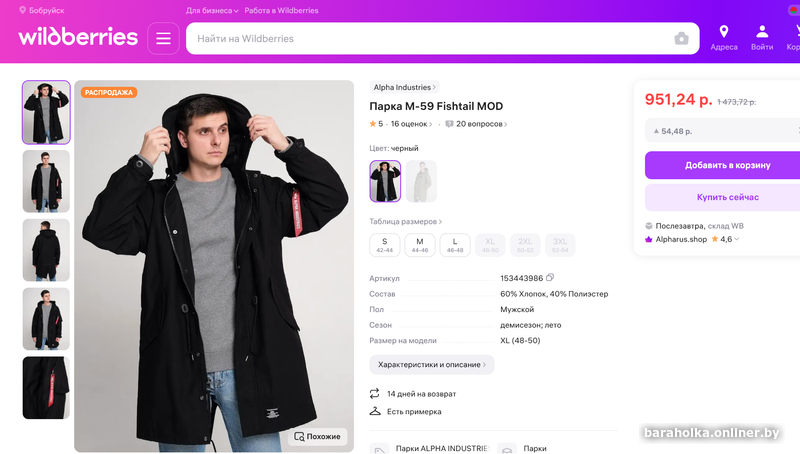Click Добавить в корзину button
The image size is (800, 454).
(724, 165)
